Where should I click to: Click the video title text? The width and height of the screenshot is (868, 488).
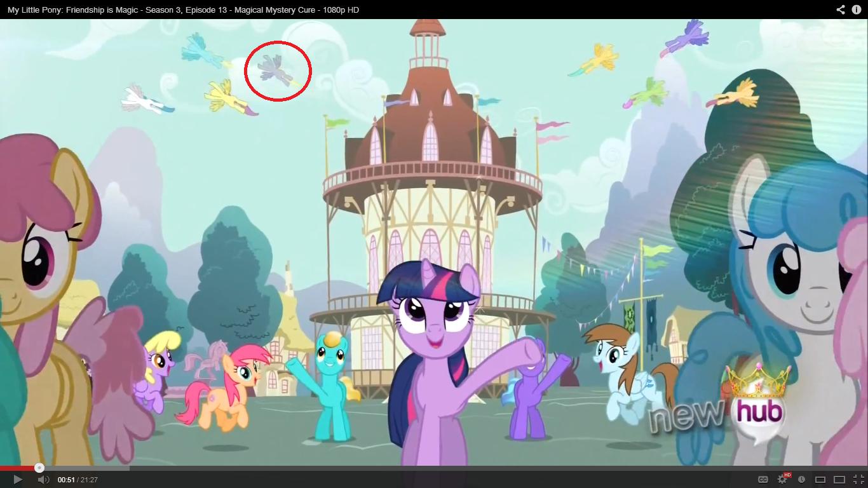coord(183,10)
